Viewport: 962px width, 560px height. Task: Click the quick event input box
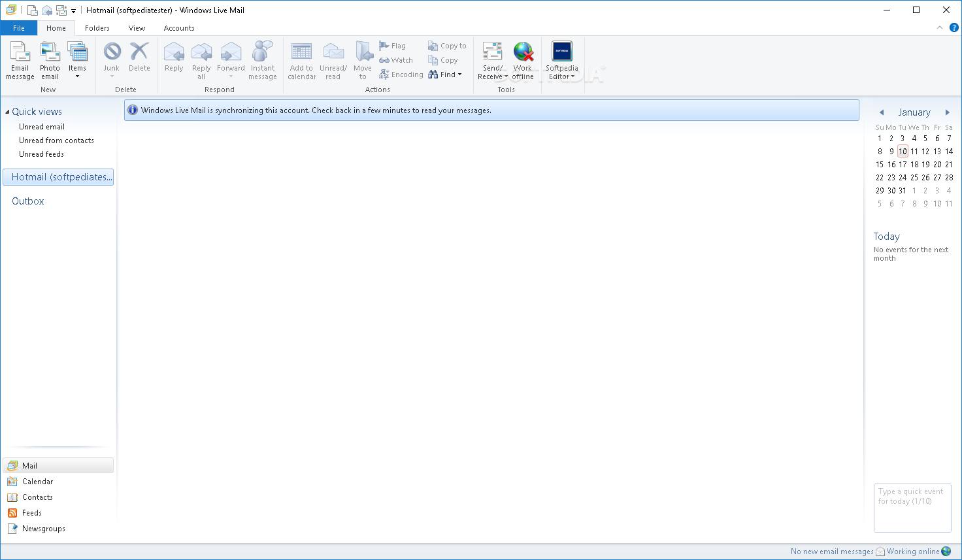(x=912, y=508)
